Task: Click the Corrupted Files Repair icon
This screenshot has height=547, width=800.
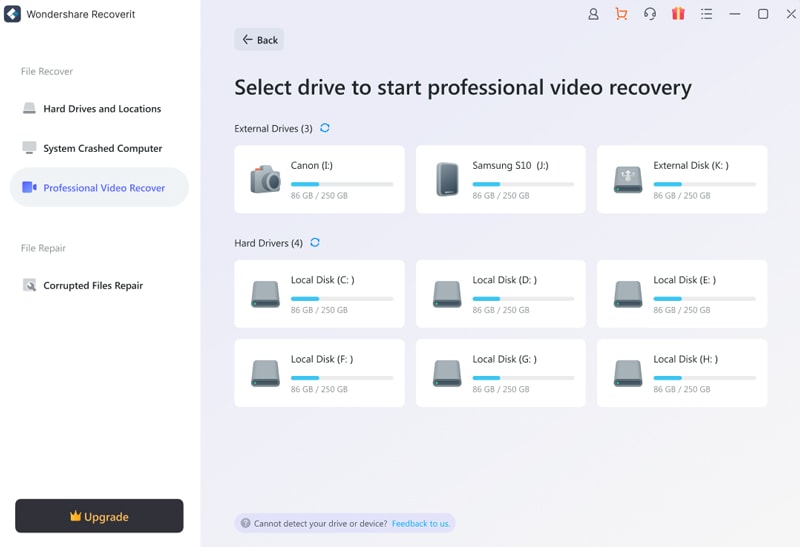Action: pyautogui.click(x=29, y=285)
